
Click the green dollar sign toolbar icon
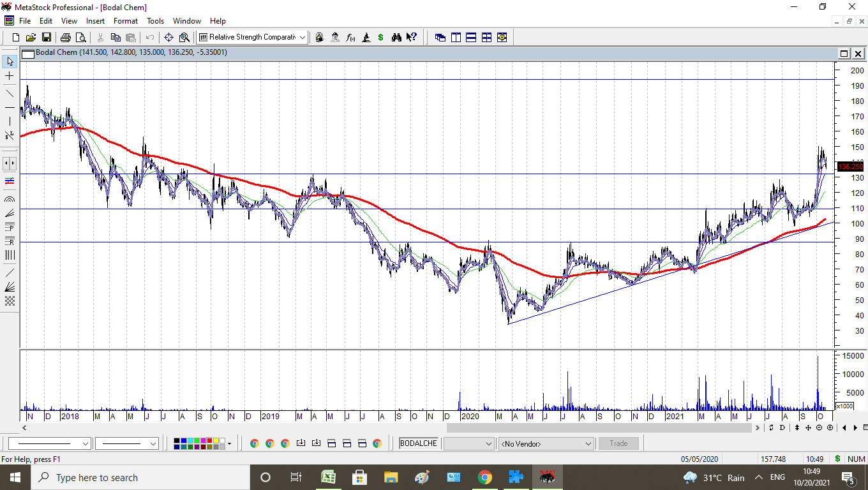point(380,38)
